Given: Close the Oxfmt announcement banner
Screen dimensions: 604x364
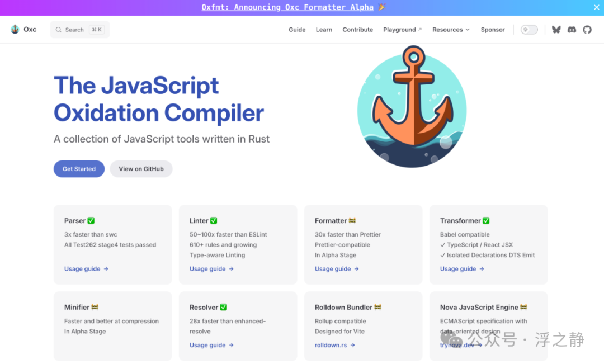Looking at the screenshot, I should click(x=596, y=7).
